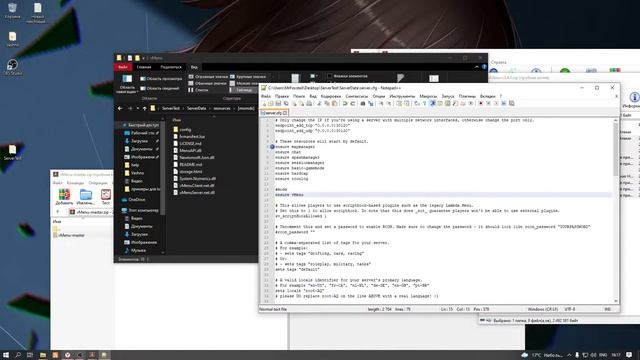
Task: Select vMenuServer.net.dll in Explorer list
Action: click(x=194, y=192)
